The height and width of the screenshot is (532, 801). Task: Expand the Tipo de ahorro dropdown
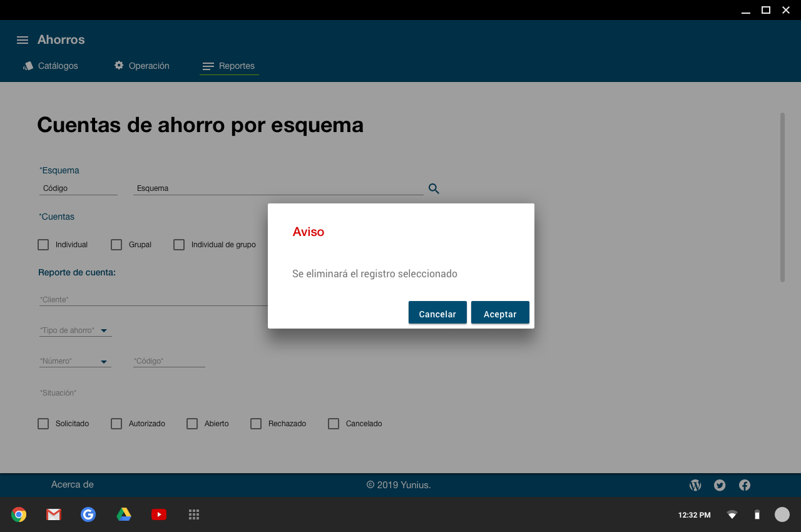point(104,330)
